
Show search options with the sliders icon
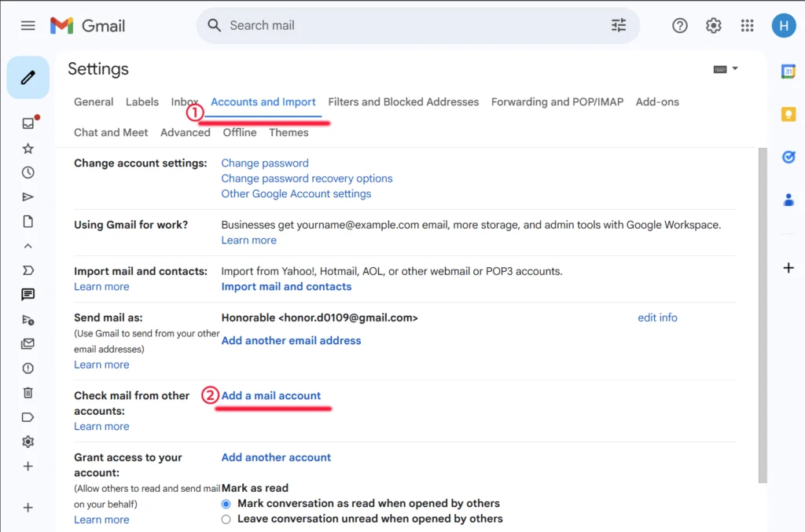point(619,26)
